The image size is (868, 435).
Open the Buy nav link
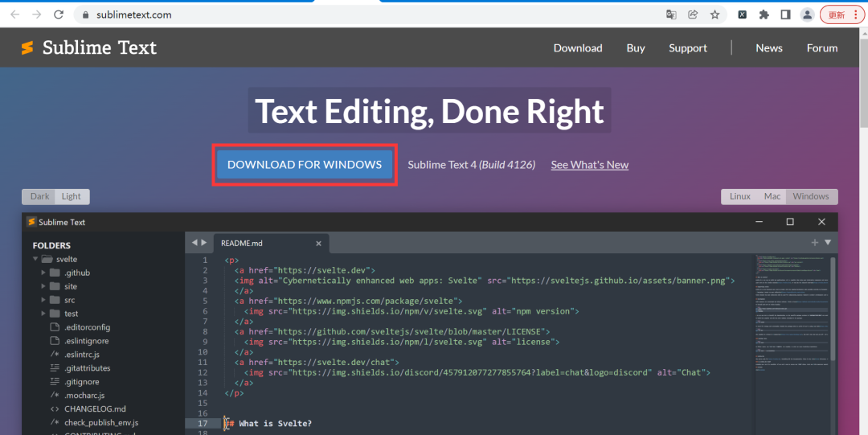tap(636, 48)
